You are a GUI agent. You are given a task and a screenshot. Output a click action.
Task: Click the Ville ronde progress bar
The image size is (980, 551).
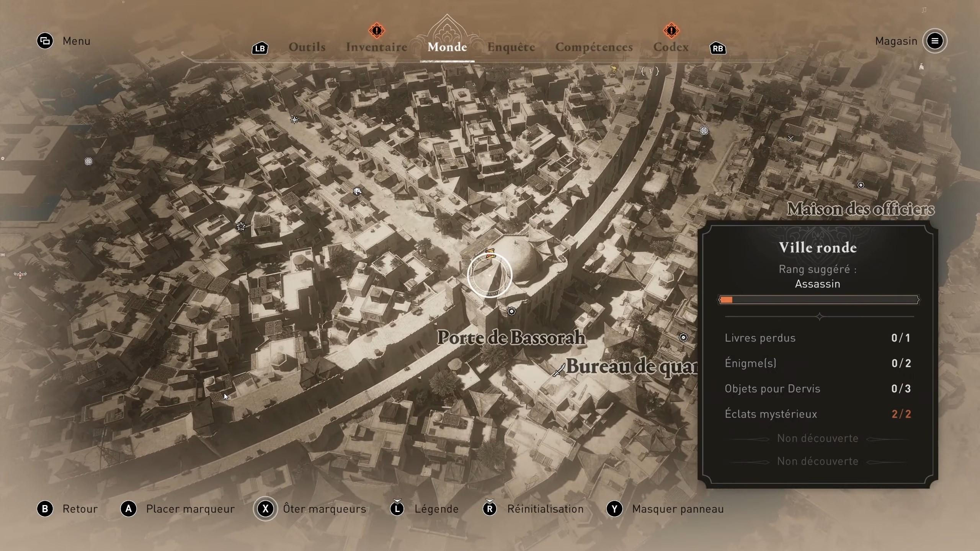818,300
